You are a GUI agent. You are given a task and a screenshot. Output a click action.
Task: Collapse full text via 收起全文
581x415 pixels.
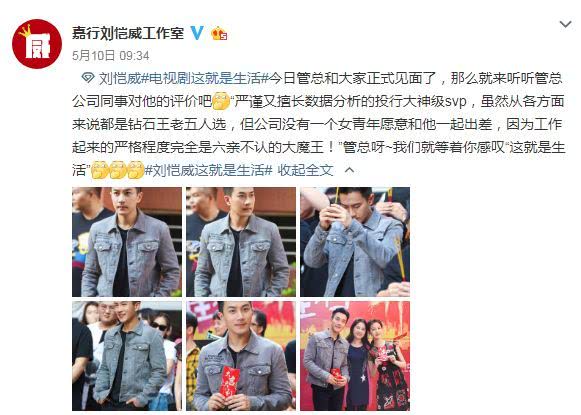tap(305, 170)
